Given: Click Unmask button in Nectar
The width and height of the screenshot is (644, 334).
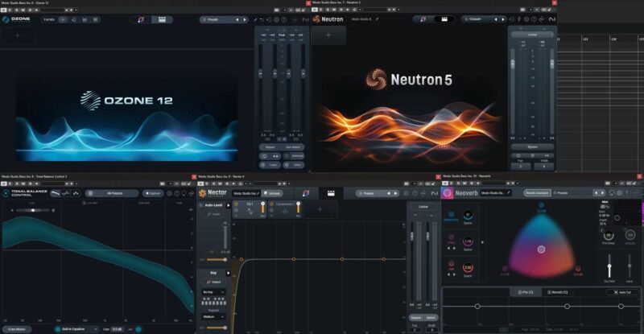Looking at the screenshot, I should coord(273,193).
